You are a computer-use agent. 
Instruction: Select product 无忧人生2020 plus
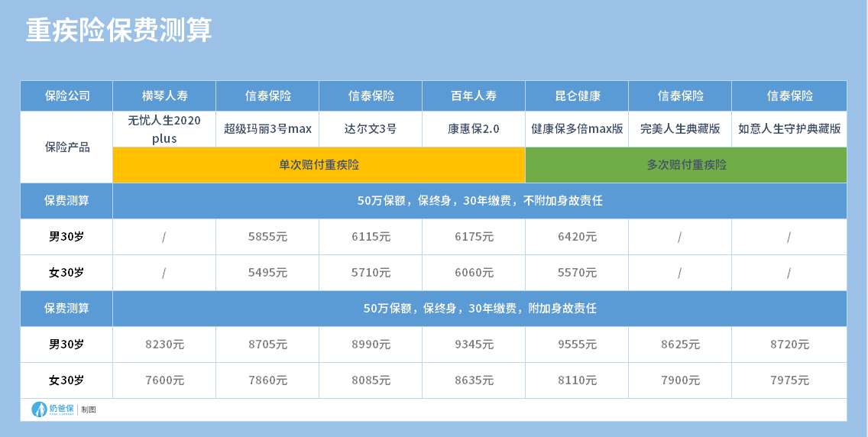click(164, 129)
